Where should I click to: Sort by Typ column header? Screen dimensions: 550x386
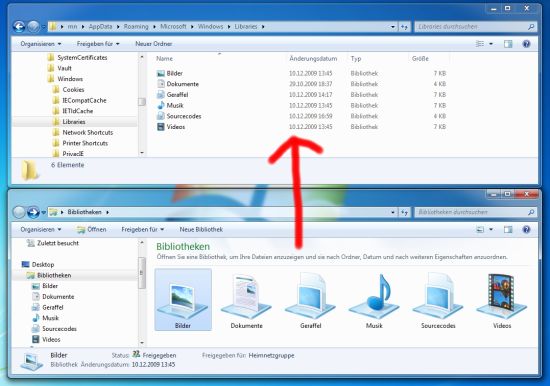(356, 59)
